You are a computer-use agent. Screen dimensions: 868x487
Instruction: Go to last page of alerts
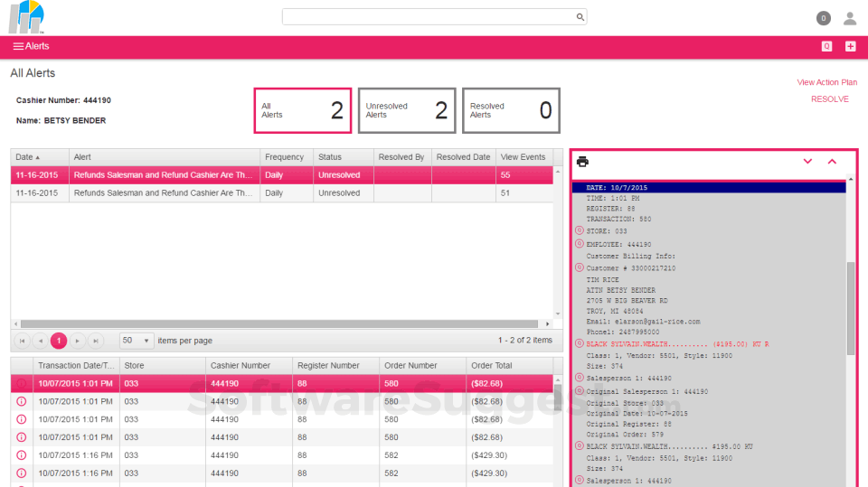point(96,341)
